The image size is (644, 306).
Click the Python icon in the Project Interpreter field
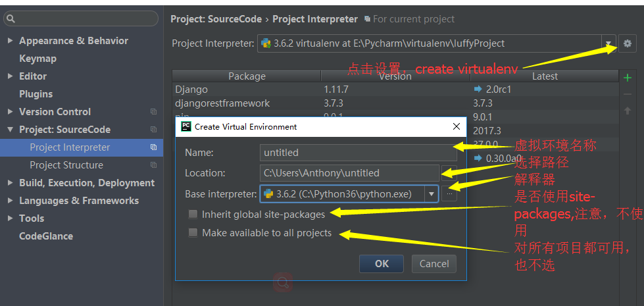click(x=266, y=43)
